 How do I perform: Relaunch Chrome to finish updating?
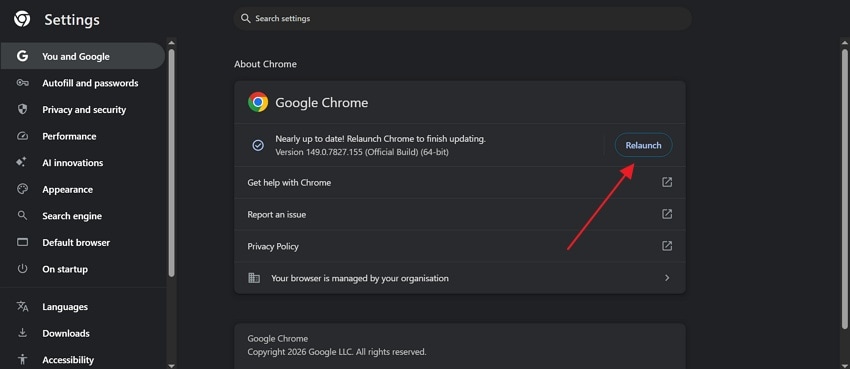coord(643,145)
